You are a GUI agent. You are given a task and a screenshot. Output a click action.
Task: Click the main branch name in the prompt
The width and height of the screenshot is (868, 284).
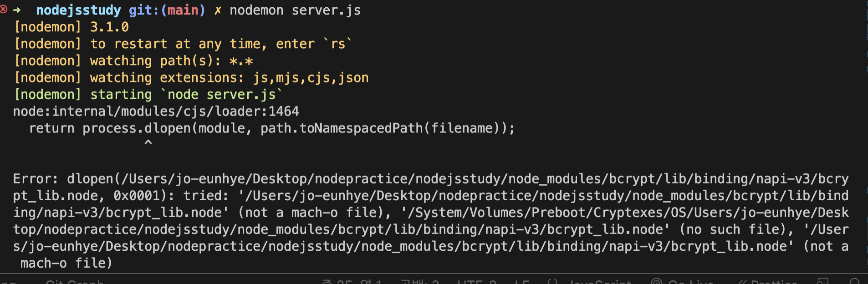(183, 10)
